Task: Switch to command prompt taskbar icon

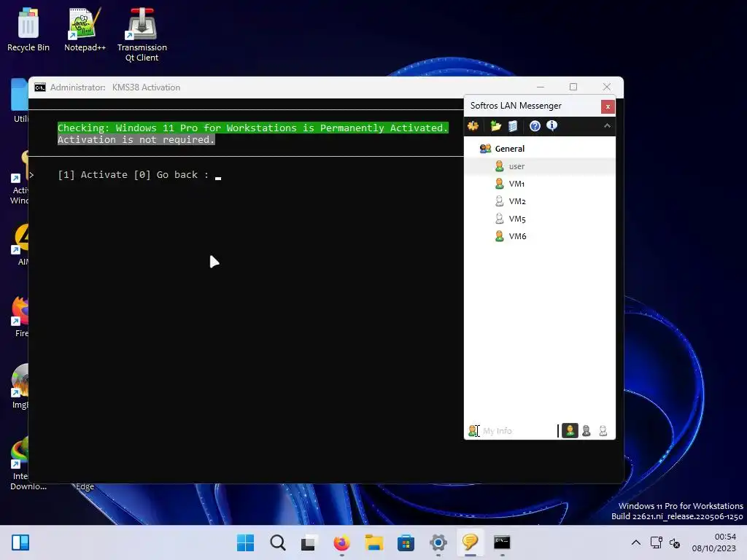Action: [x=502, y=542]
